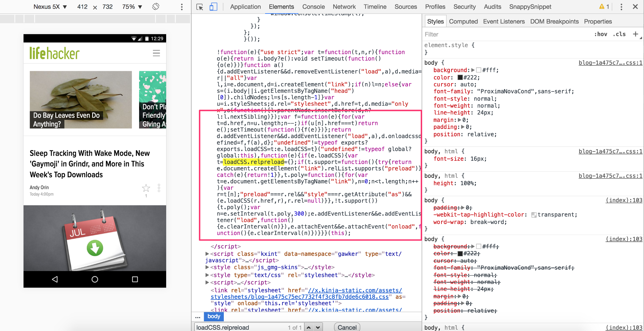Click the yellow warning count icon
644x331 pixels.
coord(604,6)
